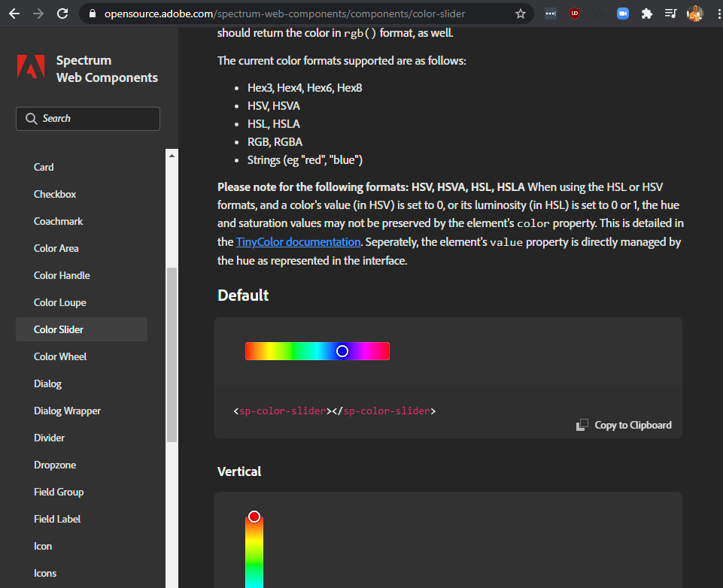
Task: Go back with the browser back arrow
Action: (x=14, y=14)
